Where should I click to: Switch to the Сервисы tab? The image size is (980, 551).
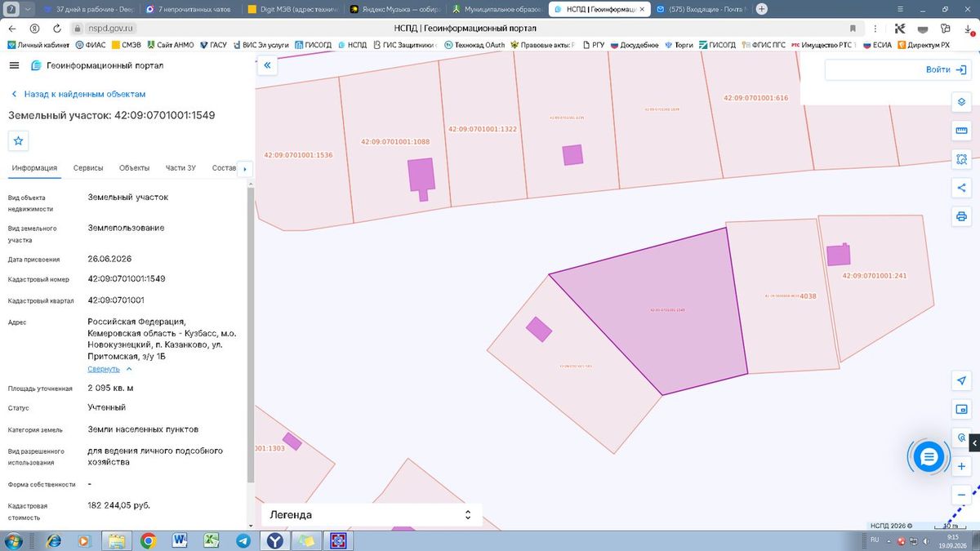point(88,168)
